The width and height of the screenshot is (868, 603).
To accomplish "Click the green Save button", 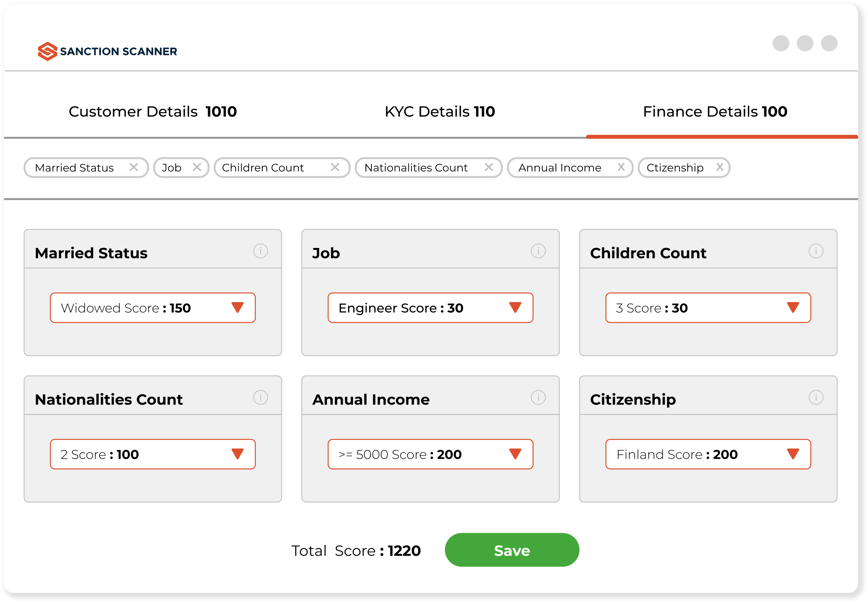I will [512, 550].
